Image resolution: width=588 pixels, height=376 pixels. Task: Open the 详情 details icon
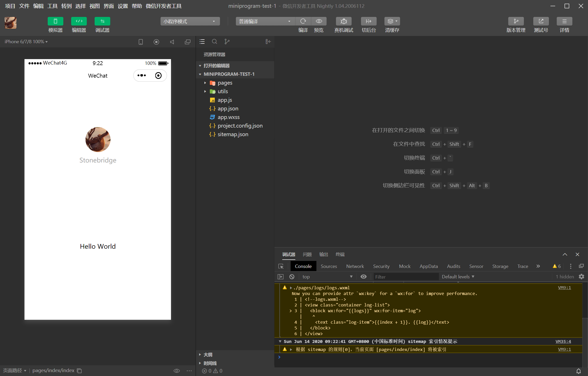(x=564, y=21)
